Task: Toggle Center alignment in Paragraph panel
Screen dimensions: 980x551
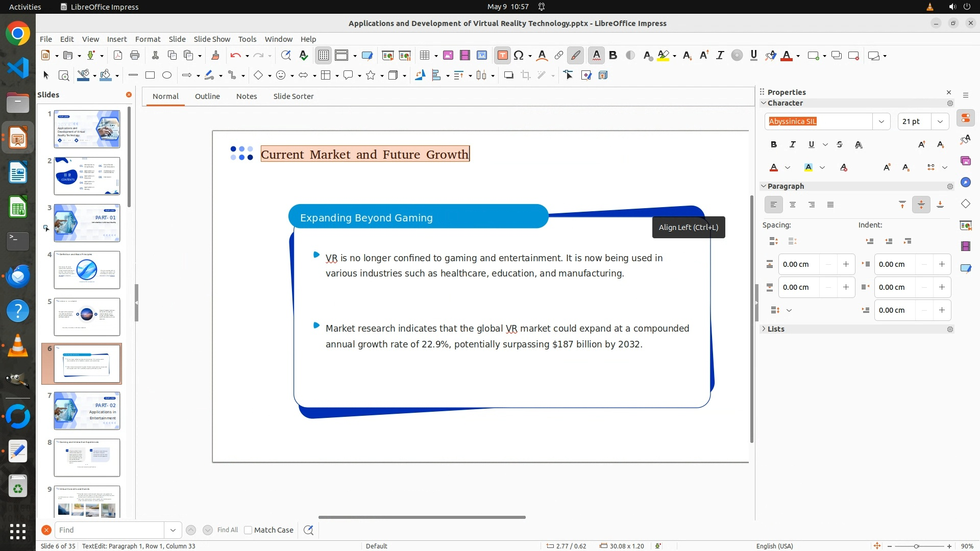Action: tap(793, 205)
